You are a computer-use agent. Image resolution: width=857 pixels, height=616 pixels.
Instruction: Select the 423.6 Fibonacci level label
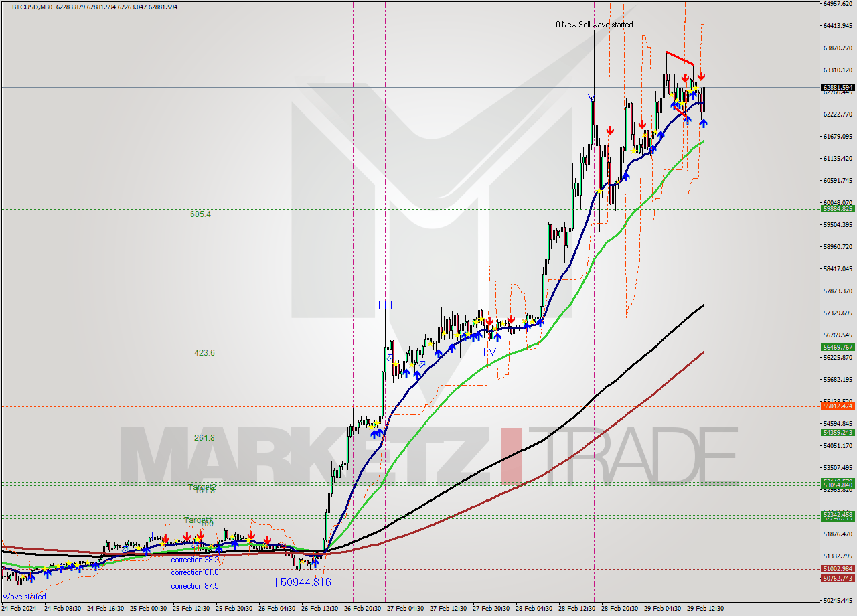coord(204,353)
